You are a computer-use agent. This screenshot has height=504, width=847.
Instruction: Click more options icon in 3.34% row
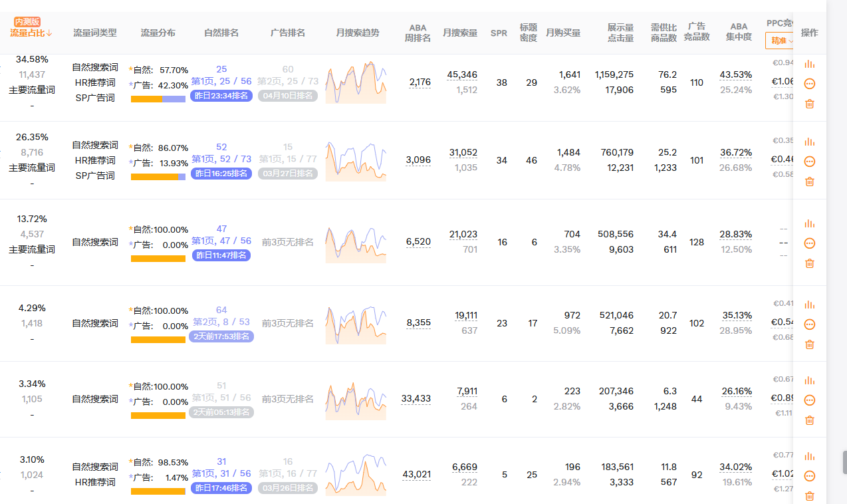809,400
